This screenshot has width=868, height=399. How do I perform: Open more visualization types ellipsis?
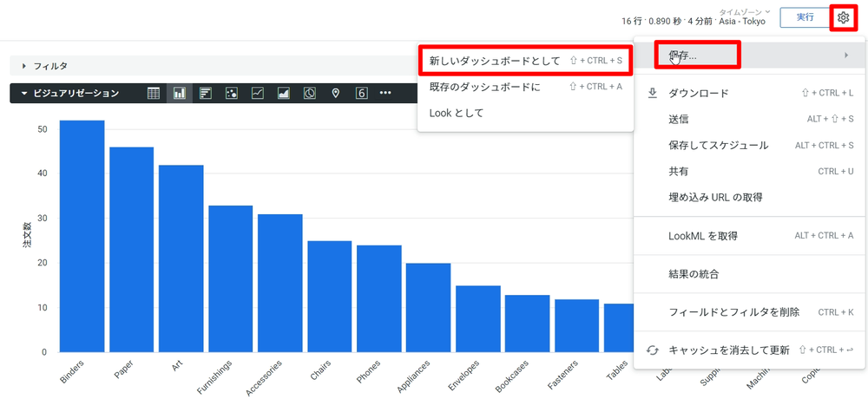pos(386,93)
